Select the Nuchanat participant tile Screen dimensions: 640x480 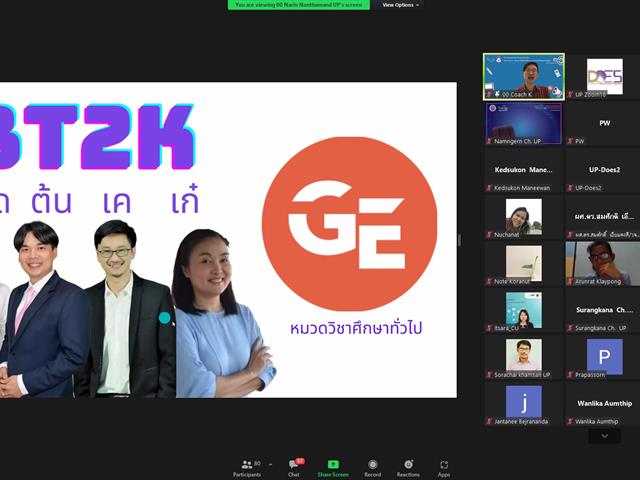[x=524, y=217]
